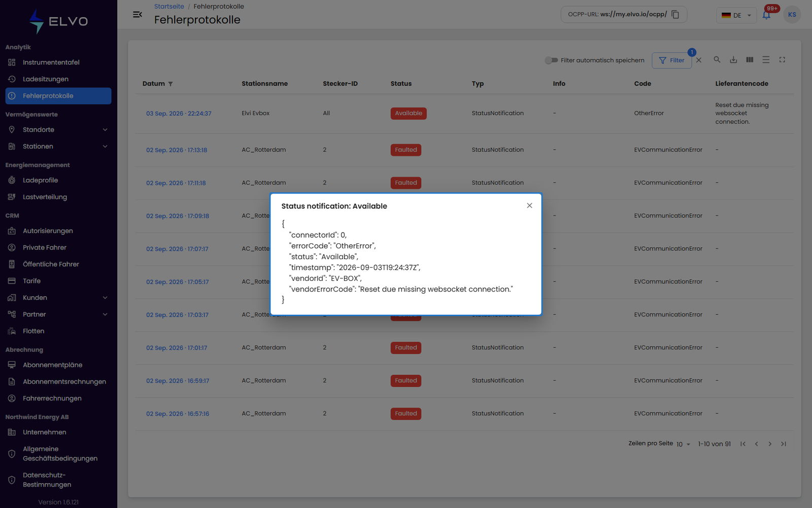This screenshot has height=508, width=812.
Task: Open Abonnementpläne in the sidebar
Action: (x=58, y=365)
